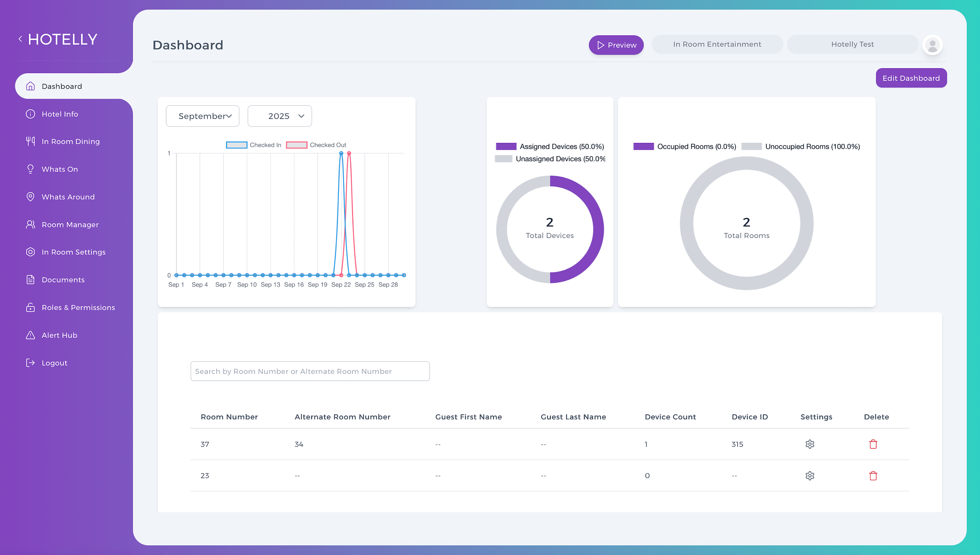The image size is (980, 555).
Task: Open the September month dropdown
Action: [203, 116]
